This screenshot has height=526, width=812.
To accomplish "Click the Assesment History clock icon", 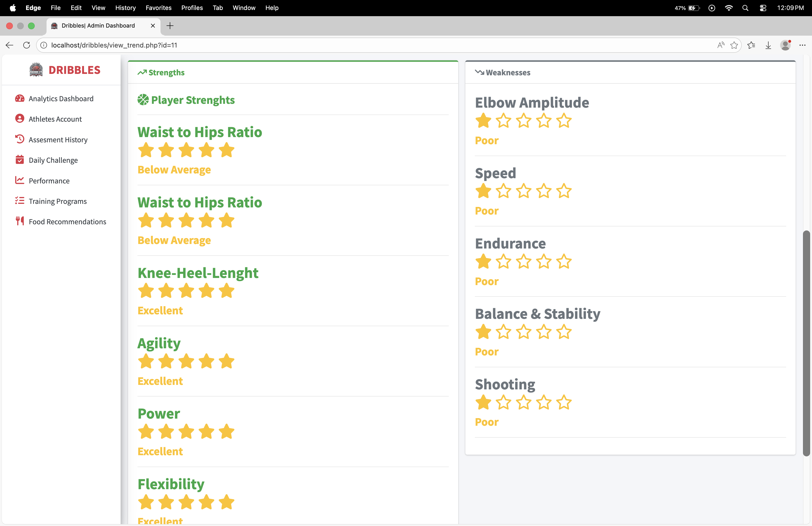I will [x=20, y=139].
